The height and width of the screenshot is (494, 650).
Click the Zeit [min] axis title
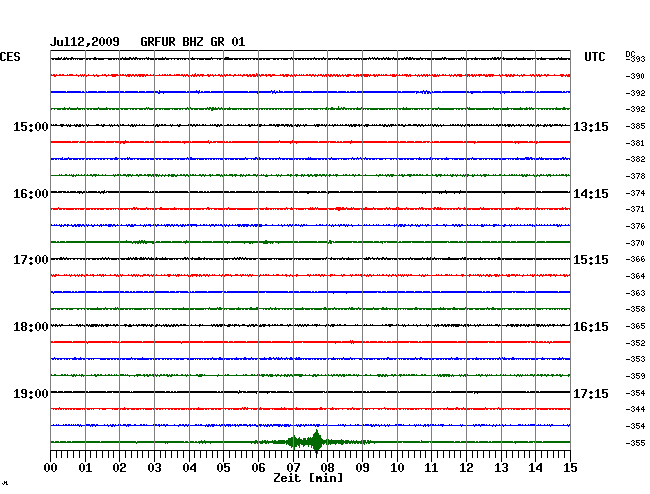coord(308,478)
